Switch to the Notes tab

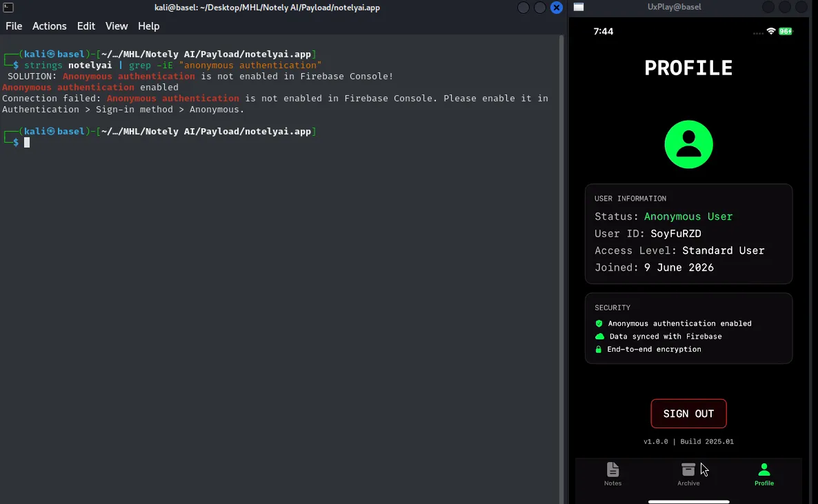point(613,474)
